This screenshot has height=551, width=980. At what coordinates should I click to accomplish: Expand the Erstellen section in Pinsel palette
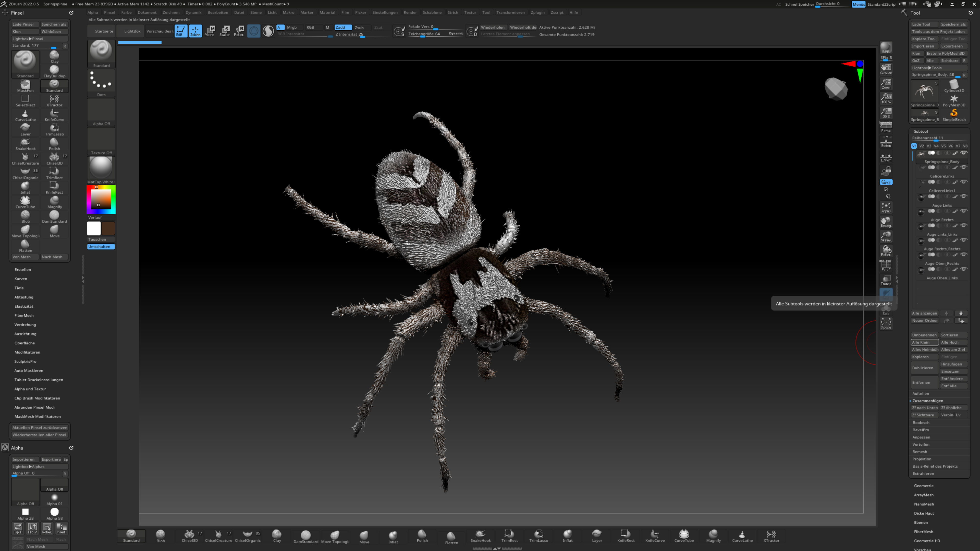click(23, 270)
